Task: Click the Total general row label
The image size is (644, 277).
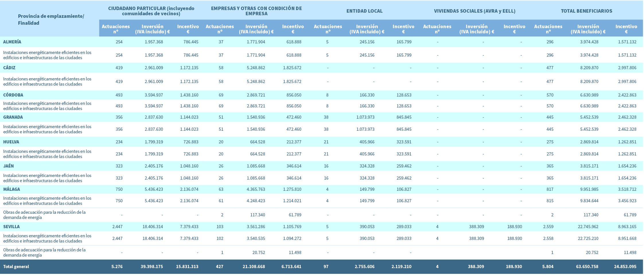Action: pos(16,267)
